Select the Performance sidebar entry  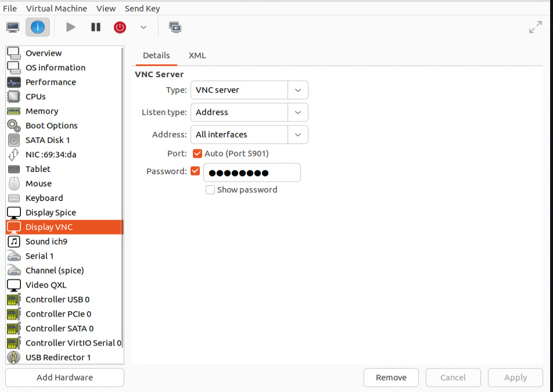(x=51, y=82)
